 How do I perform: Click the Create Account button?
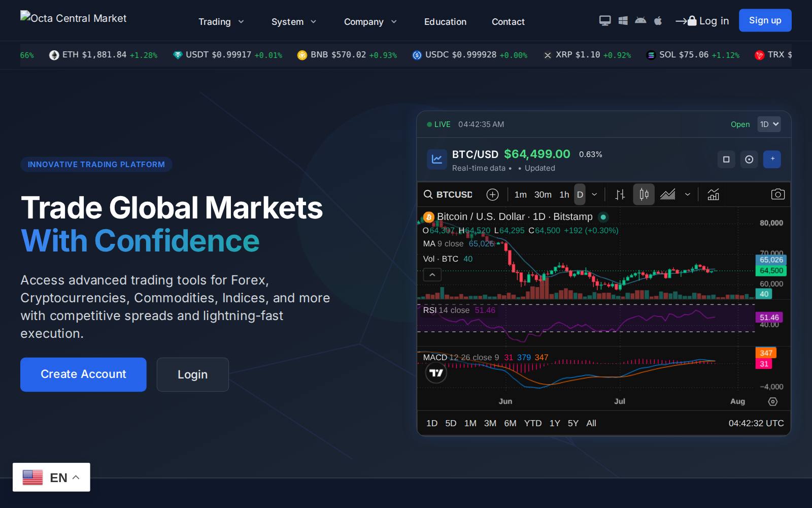(83, 374)
